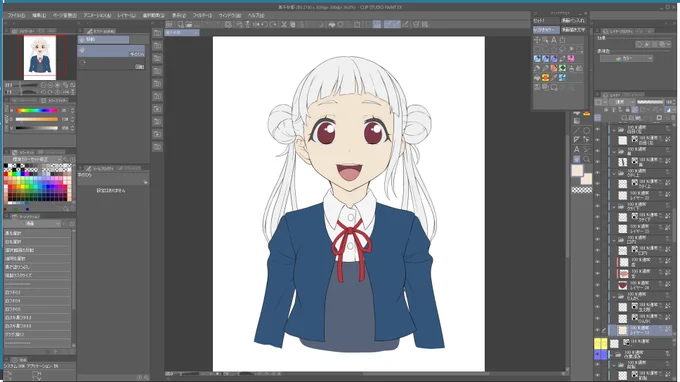680x382 pixels.
Task: Open the 標準カラーセット color set dropdown
Action: click(x=36, y=160)
